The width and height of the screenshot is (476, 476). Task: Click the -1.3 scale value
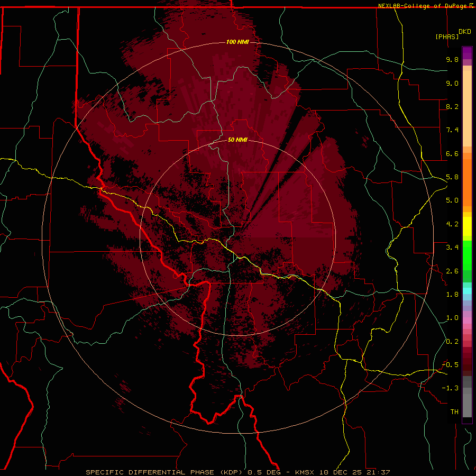click(450, 388)
